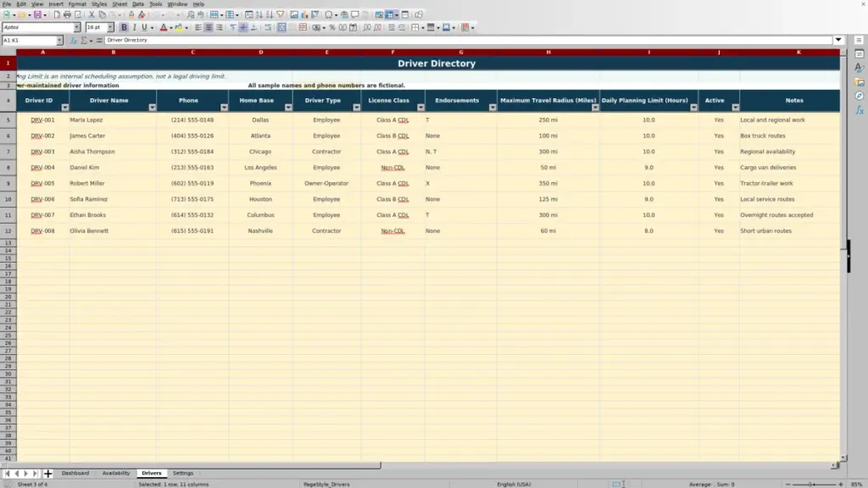Open the sidebar Functions fx icon
The image size is (868, 488).
click(x=860, y=111)
